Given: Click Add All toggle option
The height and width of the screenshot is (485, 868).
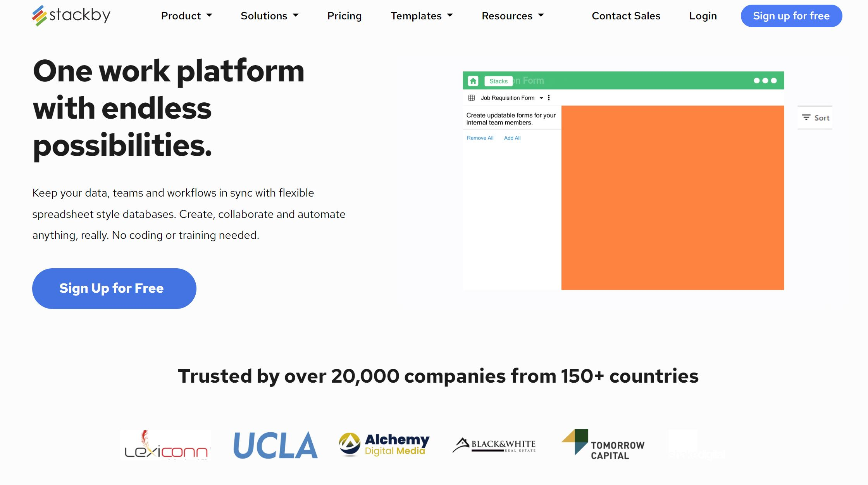Looking at the screenshot, I should [512, 138].
